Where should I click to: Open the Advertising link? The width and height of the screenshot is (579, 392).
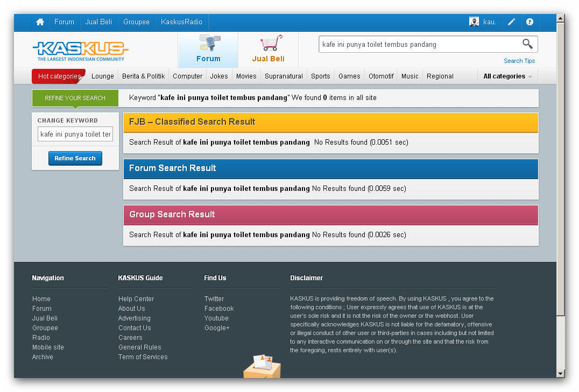point(135,318)
